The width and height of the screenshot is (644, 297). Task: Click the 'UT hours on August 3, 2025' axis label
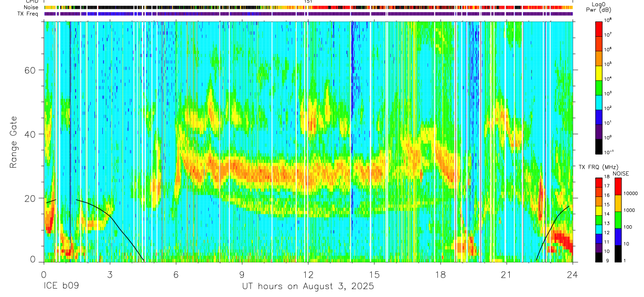point(308,287)
